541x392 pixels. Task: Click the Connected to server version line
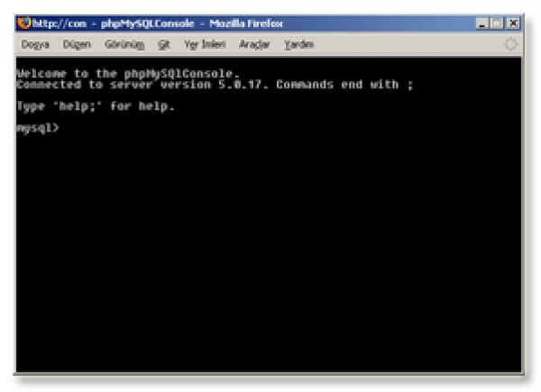tap(215, 85)
